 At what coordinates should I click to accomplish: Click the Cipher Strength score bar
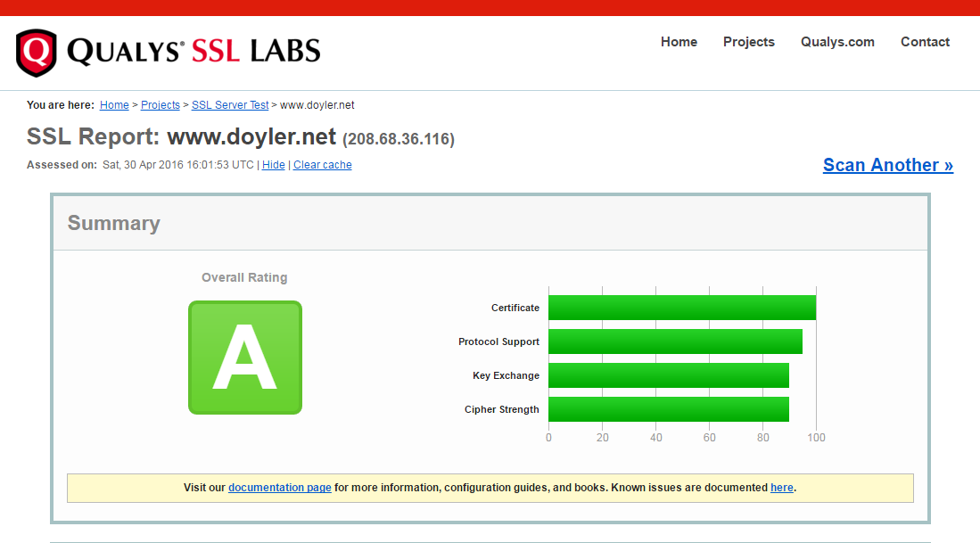point(669,409)
